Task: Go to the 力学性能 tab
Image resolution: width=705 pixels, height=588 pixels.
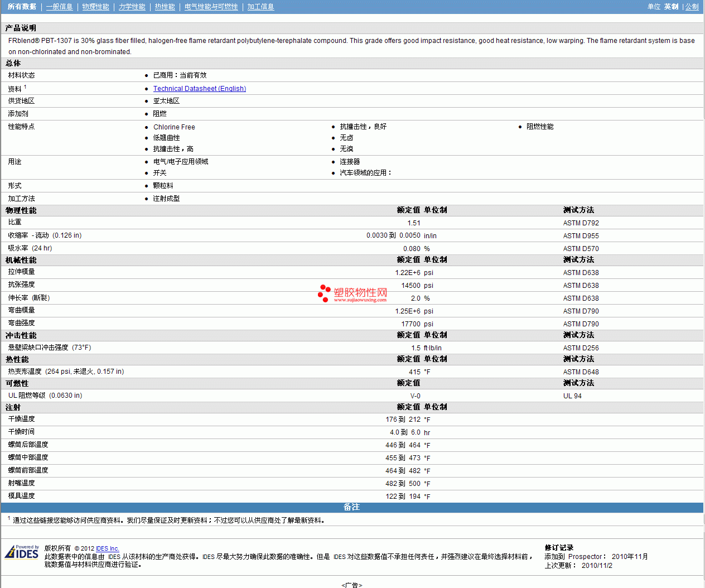Action: coord(132,7)
